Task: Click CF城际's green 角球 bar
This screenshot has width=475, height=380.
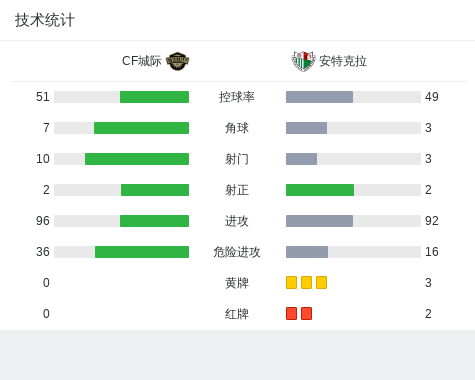Action: tap(141, 128)
